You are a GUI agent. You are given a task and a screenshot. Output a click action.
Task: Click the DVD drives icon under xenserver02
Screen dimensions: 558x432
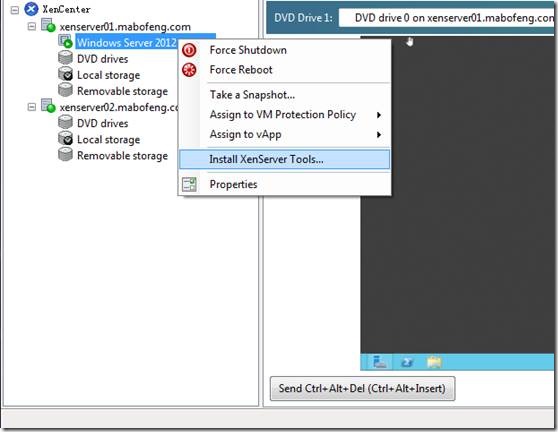[x=65, y=122]
